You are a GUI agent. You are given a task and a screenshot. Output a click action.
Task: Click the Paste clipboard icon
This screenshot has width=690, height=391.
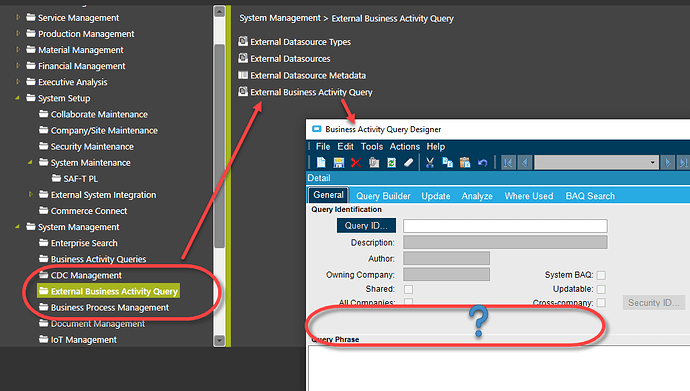(x=465, y=163)
